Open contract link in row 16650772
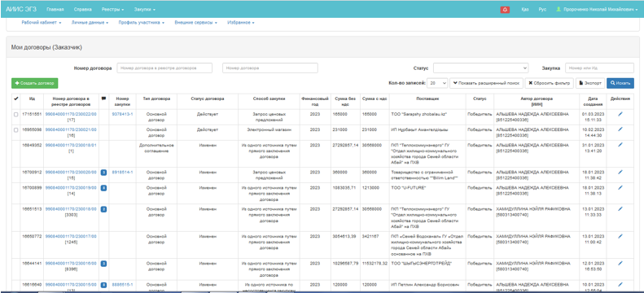 coord(71,236)
